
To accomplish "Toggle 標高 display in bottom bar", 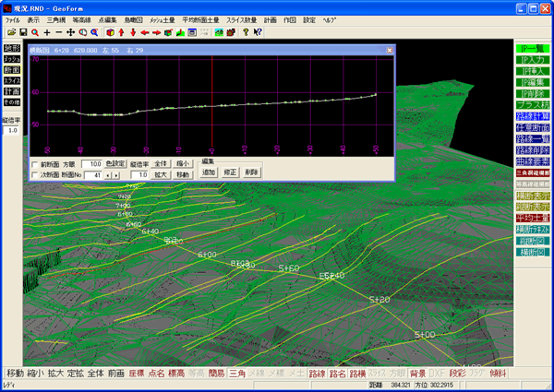I will pyautogui.click(x=176, y=373).
